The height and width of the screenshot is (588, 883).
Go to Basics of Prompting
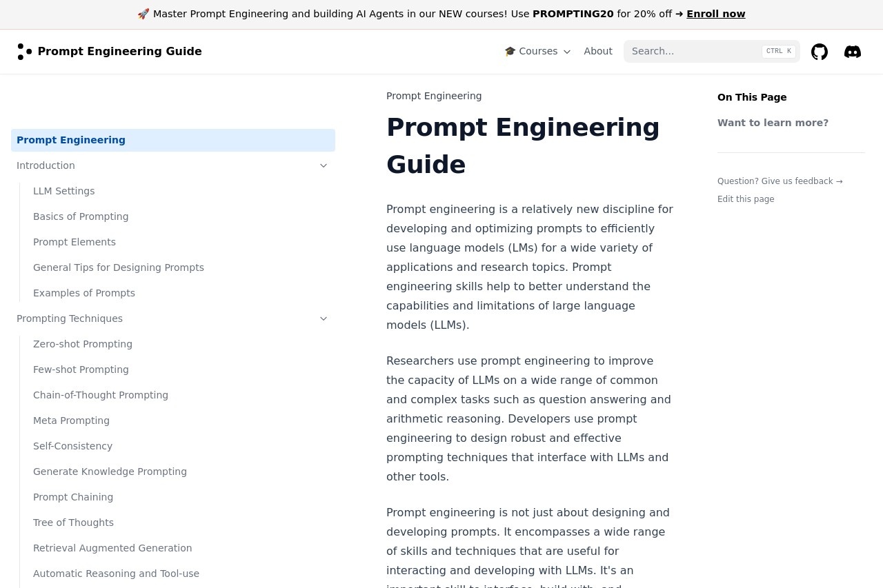tap(81, 216)
